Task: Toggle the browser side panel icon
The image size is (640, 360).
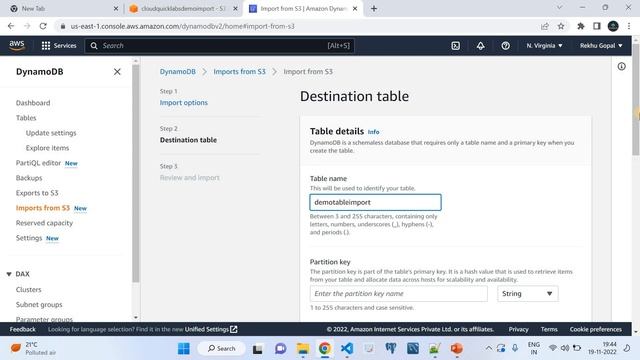Action: coord(597,26)
